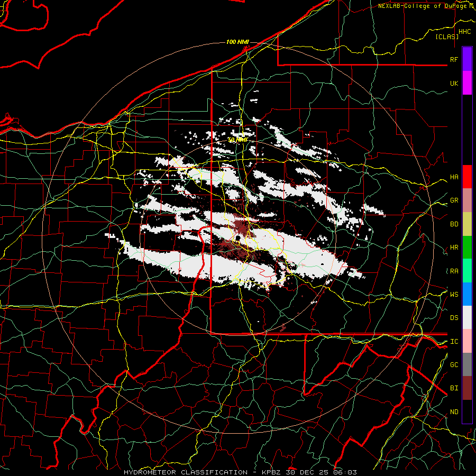476x476 pixels.
Task: Click the 'NEXLAB-College of DuPage' credit text
Action: [423, 6]
